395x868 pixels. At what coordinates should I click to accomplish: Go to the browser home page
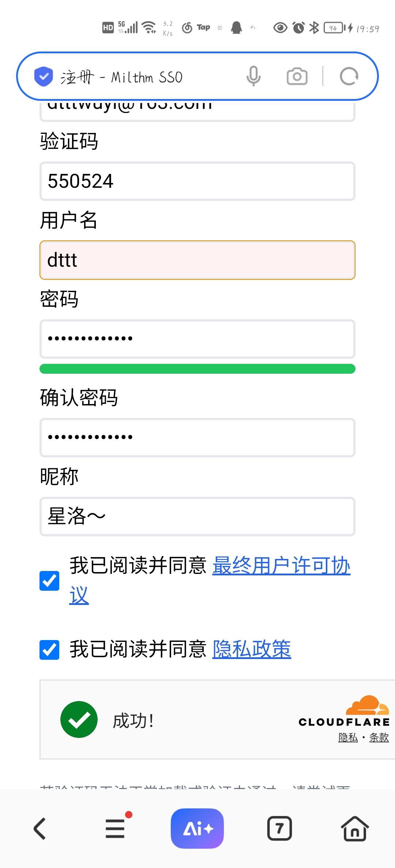click(354, 829)
